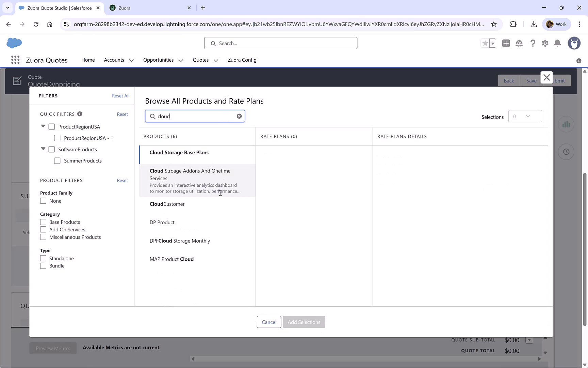Enable the Base Products category filter
The image size is (588, 368).
click(x=43, y=222)
